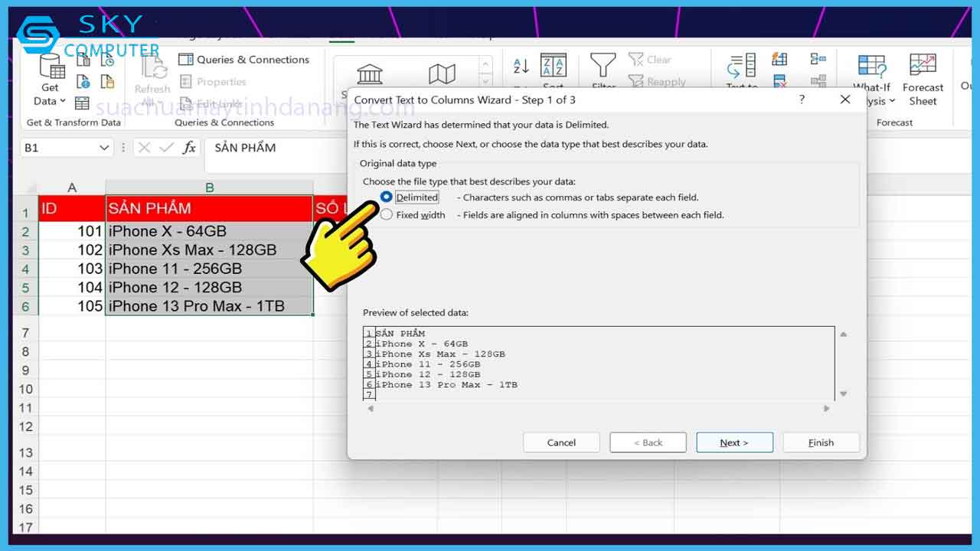
Task: Click Clear filter command
Action: [650, 60]
